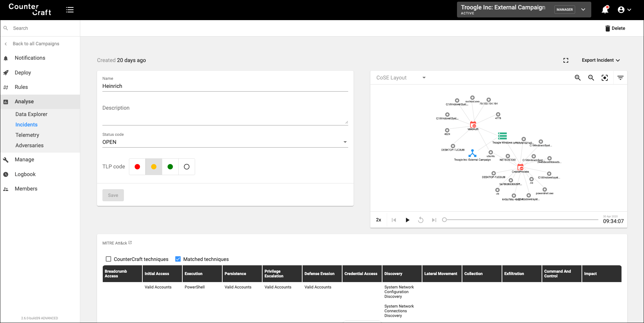Delete this incident
This screenshot has width=644, height=323.
coord(615,29)
